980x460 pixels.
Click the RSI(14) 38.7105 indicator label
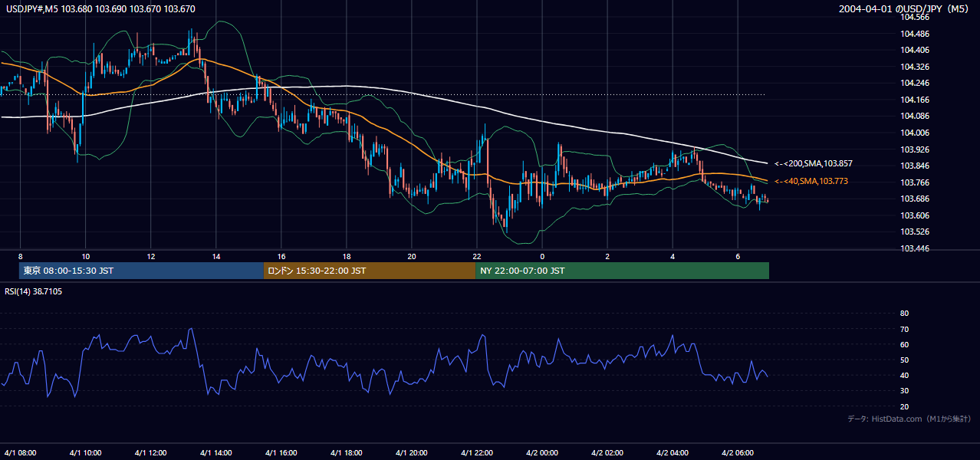pyautogui.click(x=34, y=291)
